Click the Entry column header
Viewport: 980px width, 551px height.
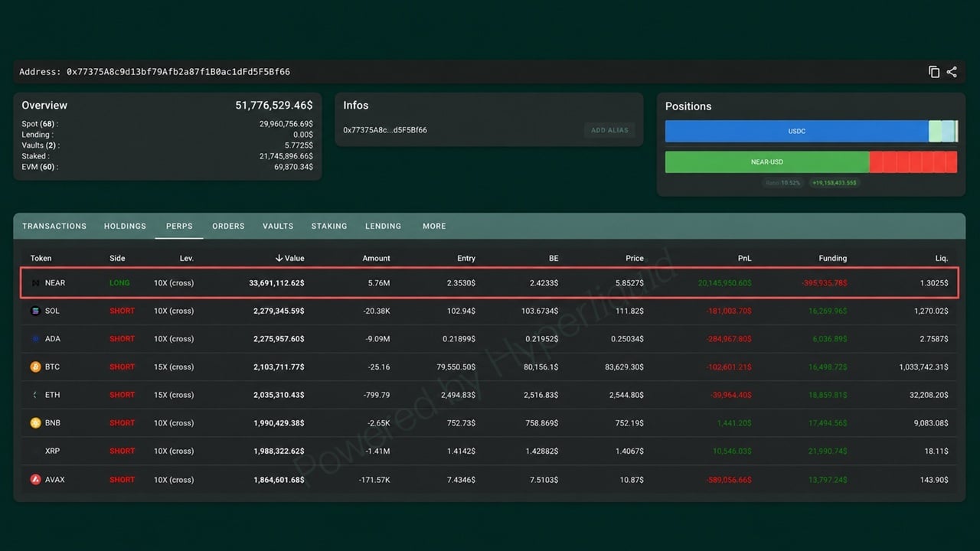tap(466, 258)
